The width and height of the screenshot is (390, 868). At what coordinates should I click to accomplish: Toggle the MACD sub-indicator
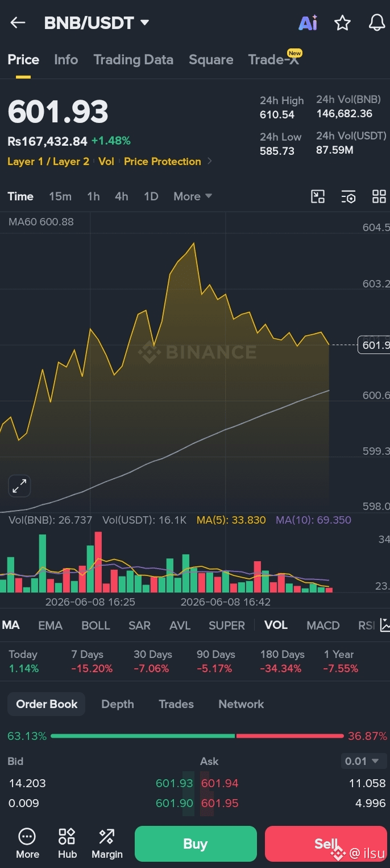323,625
